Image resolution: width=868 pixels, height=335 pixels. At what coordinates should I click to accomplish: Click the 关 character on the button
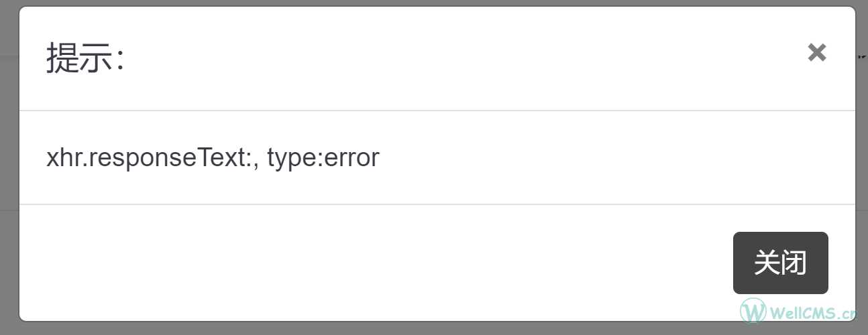point(767,263)
